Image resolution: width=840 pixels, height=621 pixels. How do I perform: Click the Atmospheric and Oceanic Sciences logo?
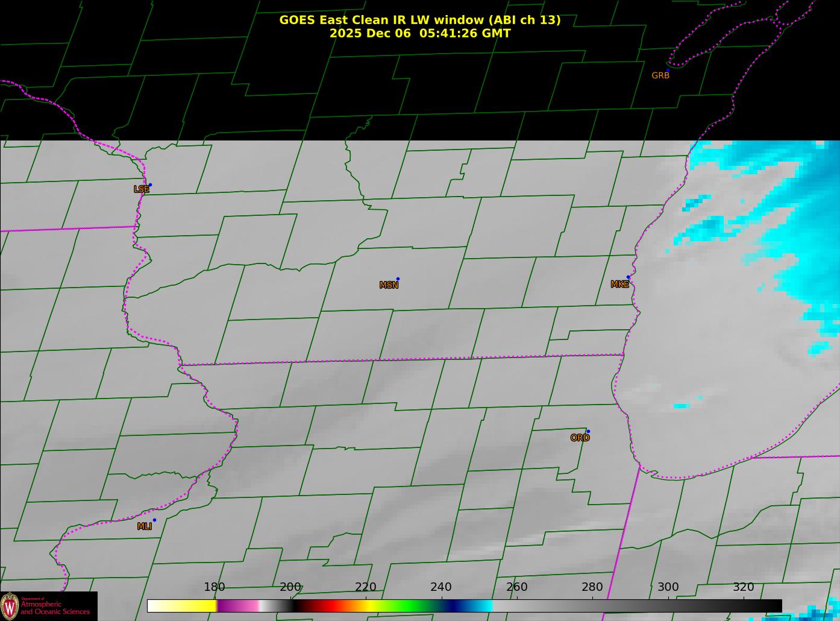tap(49, 606)
